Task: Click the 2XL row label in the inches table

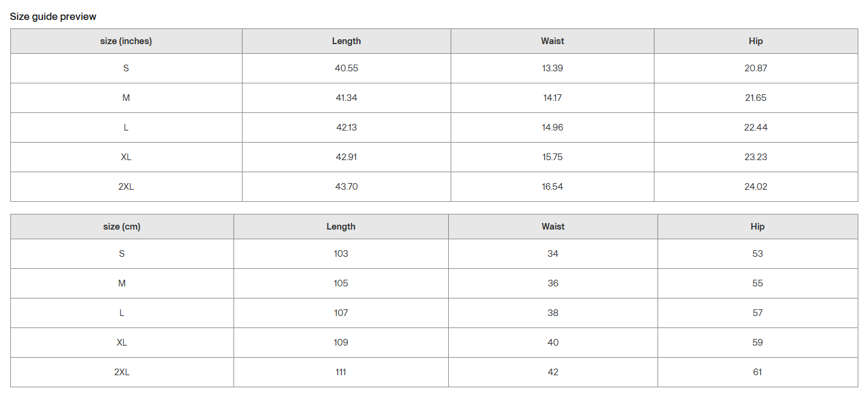Action: 126,187
